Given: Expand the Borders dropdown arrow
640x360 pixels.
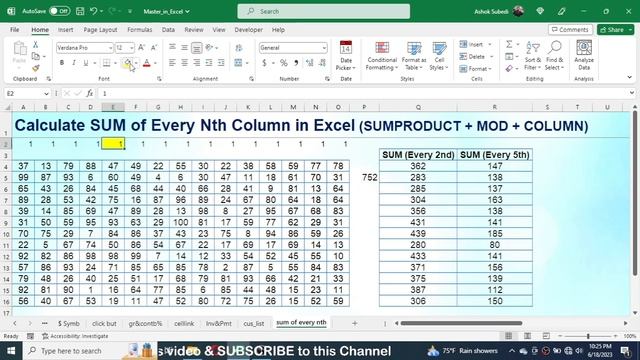Looking at the screenshot, I should click(x=116, y=63).
